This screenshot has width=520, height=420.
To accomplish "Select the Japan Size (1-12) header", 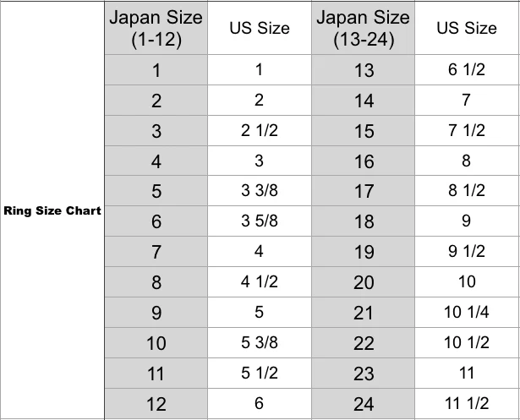I will [156, 29].
